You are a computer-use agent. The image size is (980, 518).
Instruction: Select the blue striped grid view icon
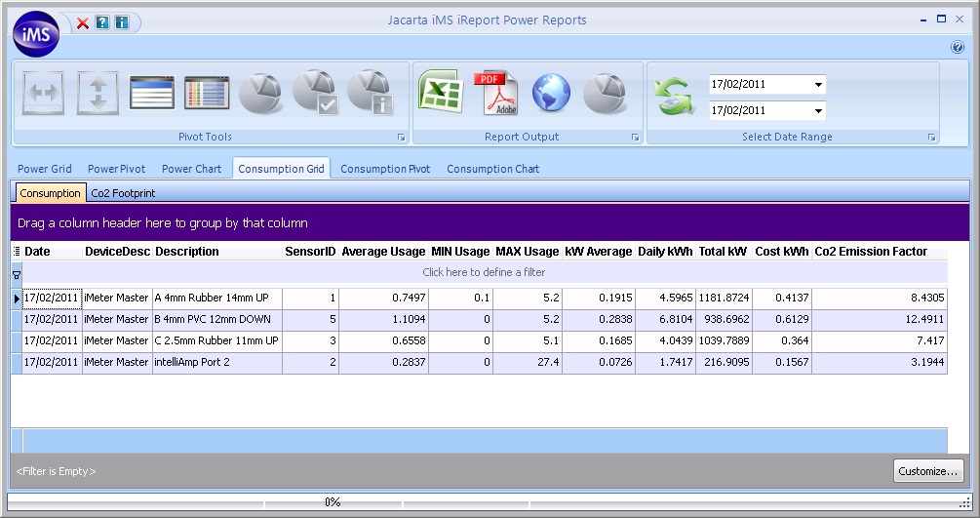(x=152, y=94)
